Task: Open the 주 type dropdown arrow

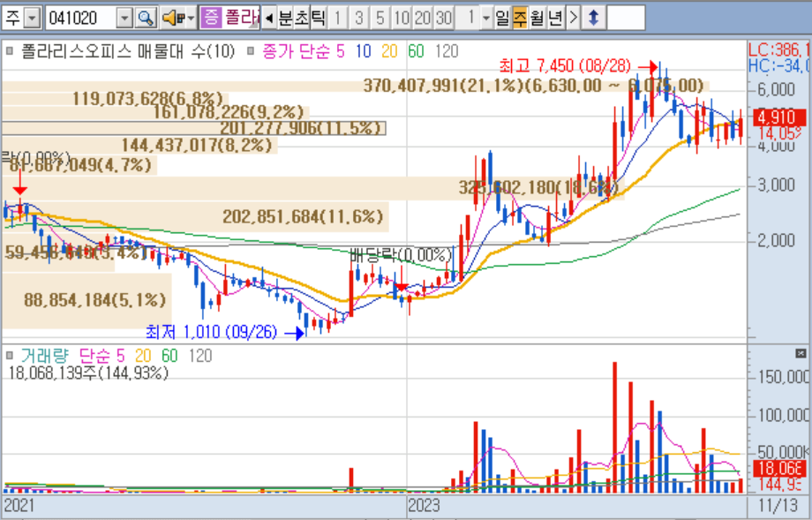Action: [x=33, y=19]
